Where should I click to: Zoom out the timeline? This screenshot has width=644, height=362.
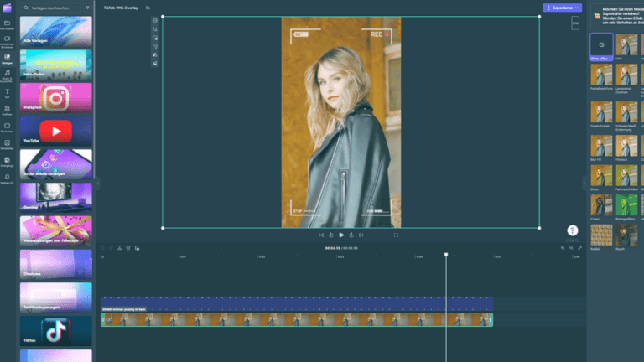[563, 248]
